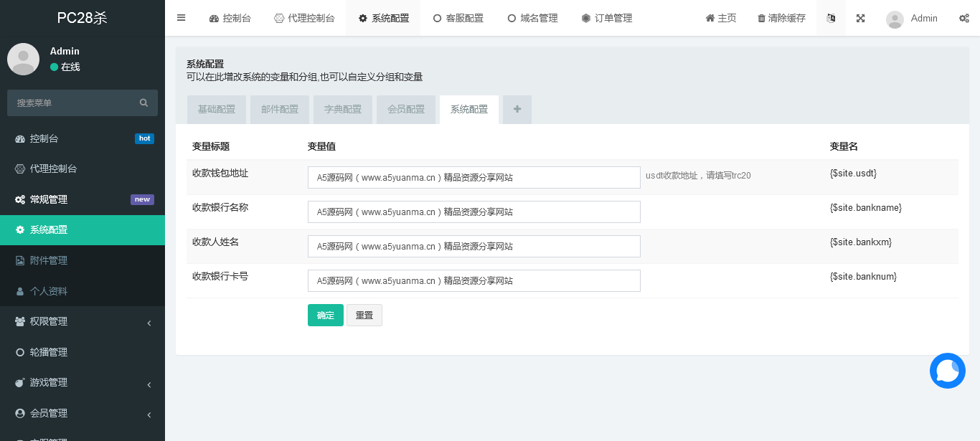980x441 pixels.
Task: Switch to the 字典配置 tab
Action: tap(343, 110)
